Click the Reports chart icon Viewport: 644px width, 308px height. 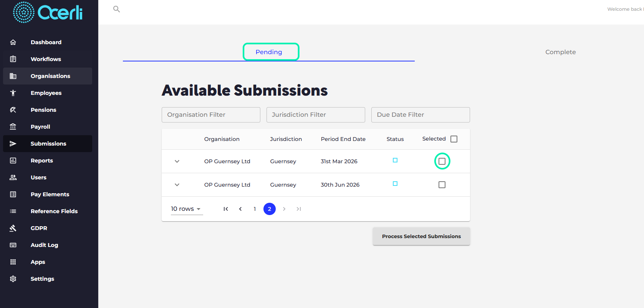click(13, 161)
